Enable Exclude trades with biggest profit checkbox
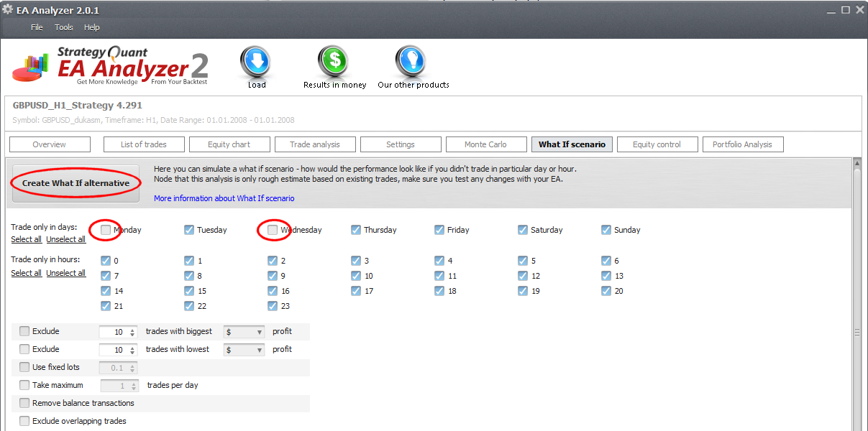Image resolution: width=868 pixels, height=431 pixels. [24, 331]
